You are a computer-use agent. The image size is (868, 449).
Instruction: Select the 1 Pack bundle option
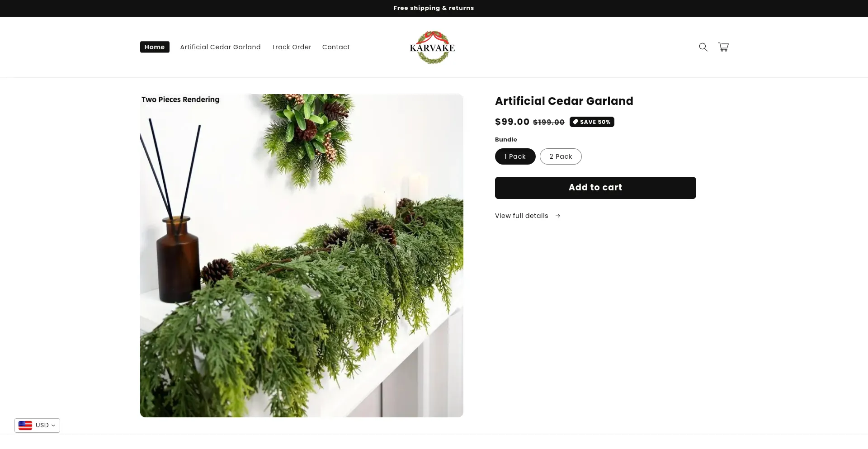515,156
